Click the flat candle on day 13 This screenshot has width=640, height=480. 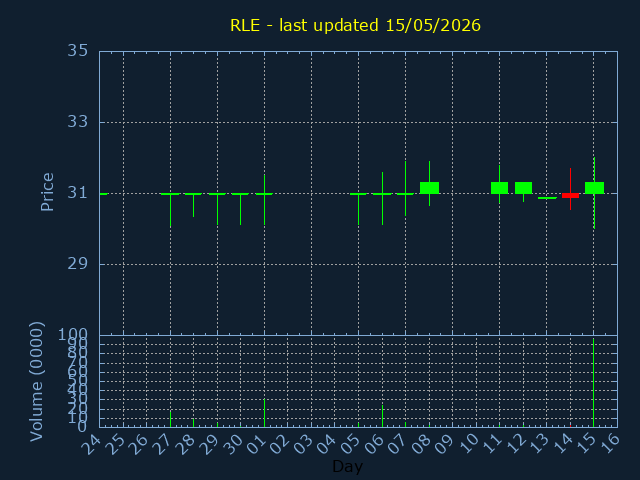(x=547, y=198)
